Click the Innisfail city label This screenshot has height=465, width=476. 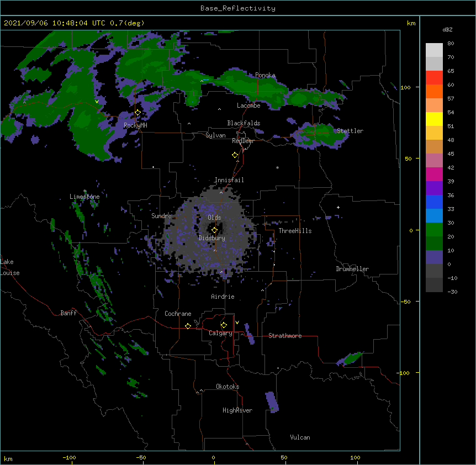229,180
